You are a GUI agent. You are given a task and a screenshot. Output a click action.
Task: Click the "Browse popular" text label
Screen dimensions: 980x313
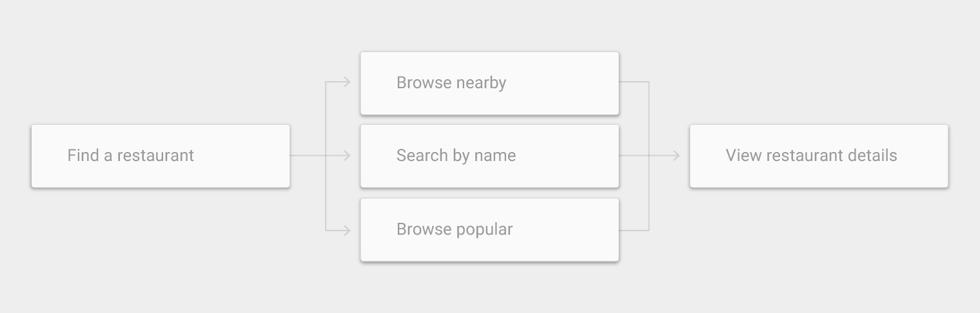pyautogui.click(x=455, y=229)
